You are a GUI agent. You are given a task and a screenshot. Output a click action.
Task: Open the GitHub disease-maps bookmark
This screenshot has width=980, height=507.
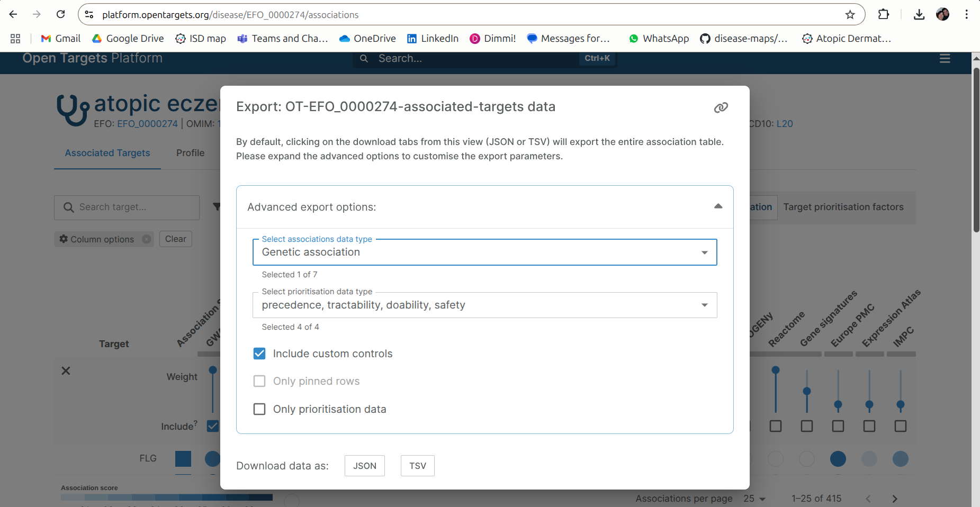click(743, 39)
